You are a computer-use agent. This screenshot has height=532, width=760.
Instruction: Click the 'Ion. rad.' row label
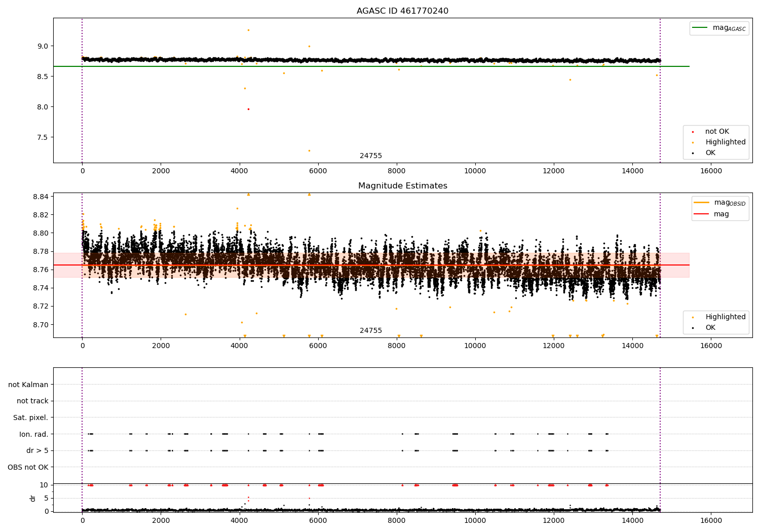pos(34,434)
